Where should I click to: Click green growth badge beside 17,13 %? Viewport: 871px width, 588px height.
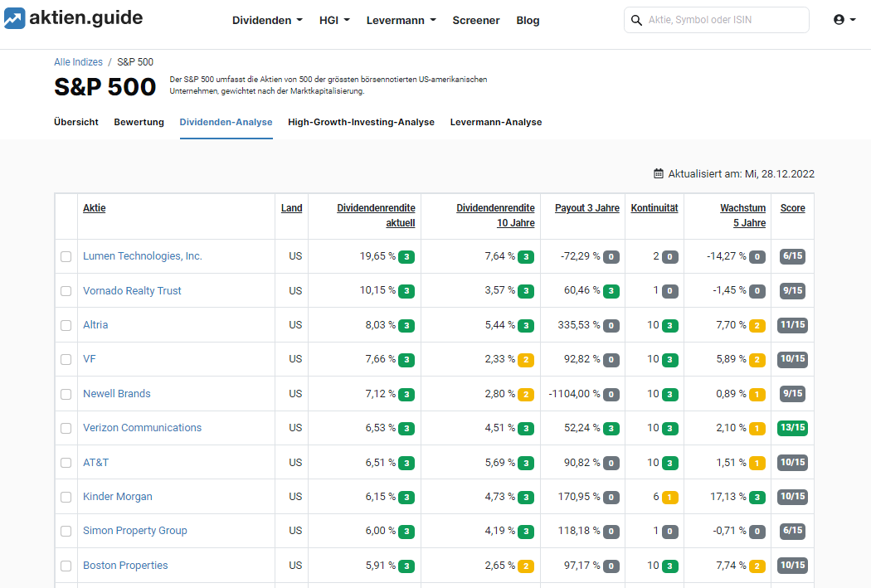[757, 498]
